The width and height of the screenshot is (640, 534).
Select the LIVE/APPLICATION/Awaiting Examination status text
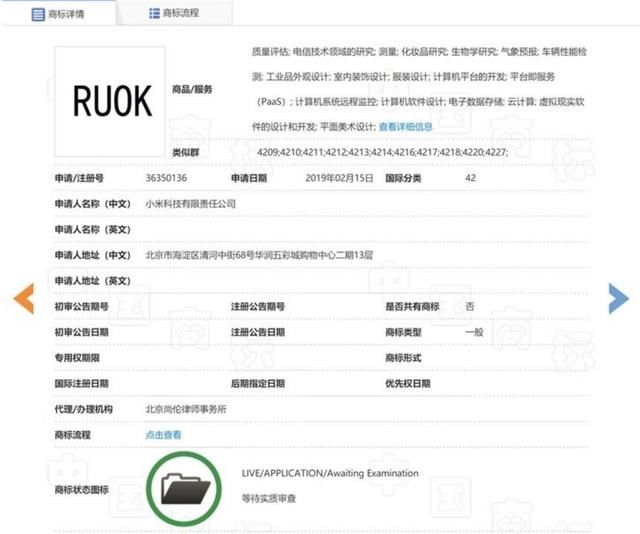[x=330, y=474]
